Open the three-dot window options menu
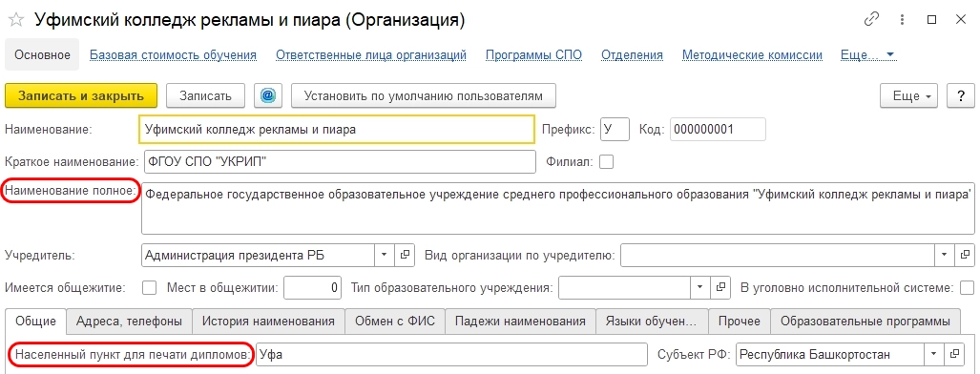The image size is (980, 374). (x=903, y=20)
